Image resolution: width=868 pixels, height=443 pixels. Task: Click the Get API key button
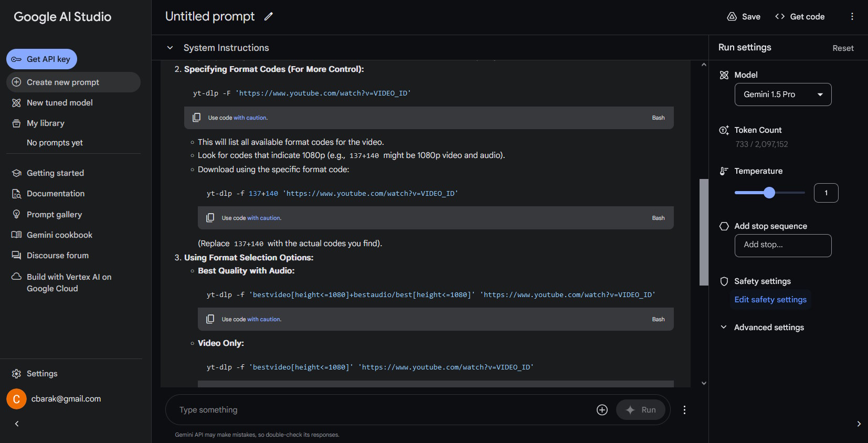point(41,59)
